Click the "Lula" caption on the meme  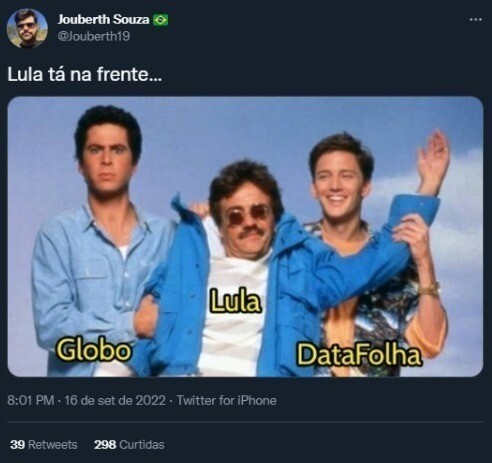(x=235, y=301)
